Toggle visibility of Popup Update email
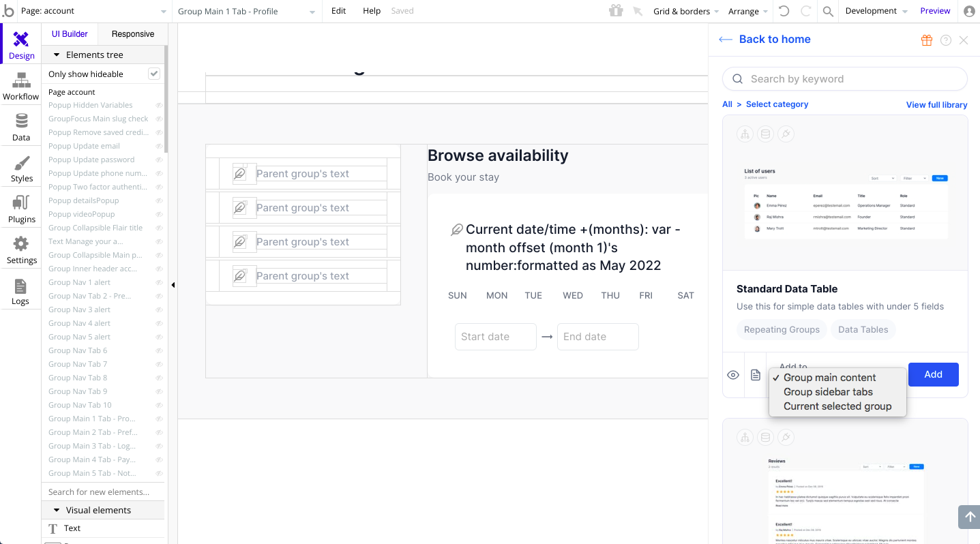The height and width of the screenshot is (544, 980). tap(159, 146)
